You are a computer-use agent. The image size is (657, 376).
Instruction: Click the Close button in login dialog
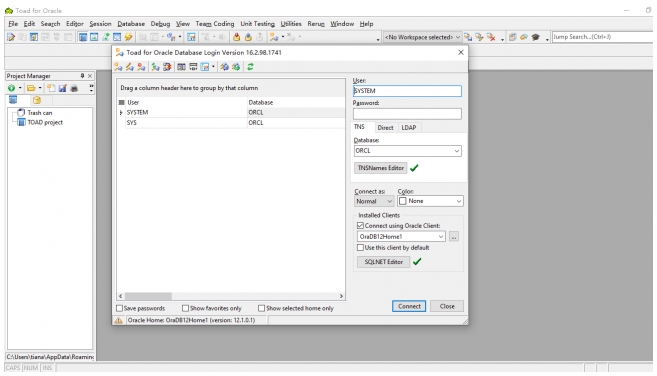pos(447,306)
